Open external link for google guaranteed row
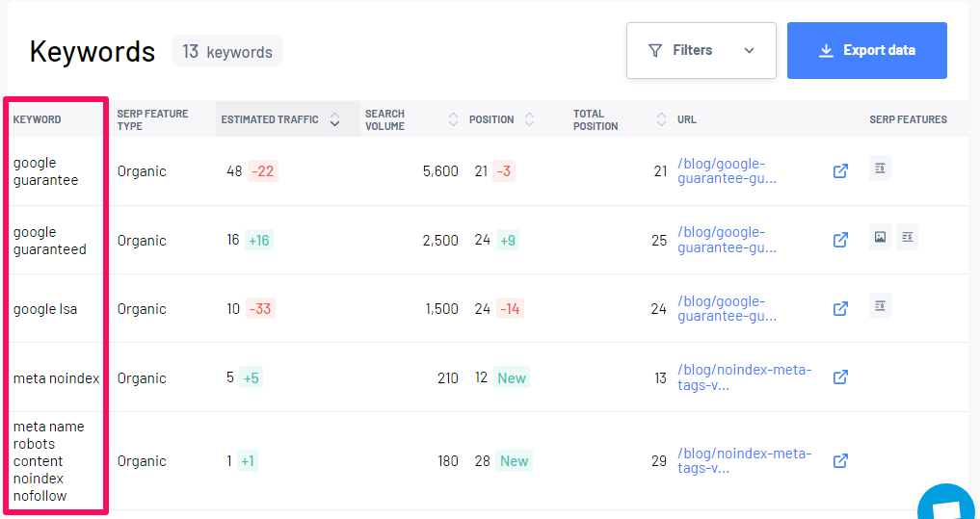The width and height of the screenshot is (980, 519). pyautogui.click(x=840, y=240)
